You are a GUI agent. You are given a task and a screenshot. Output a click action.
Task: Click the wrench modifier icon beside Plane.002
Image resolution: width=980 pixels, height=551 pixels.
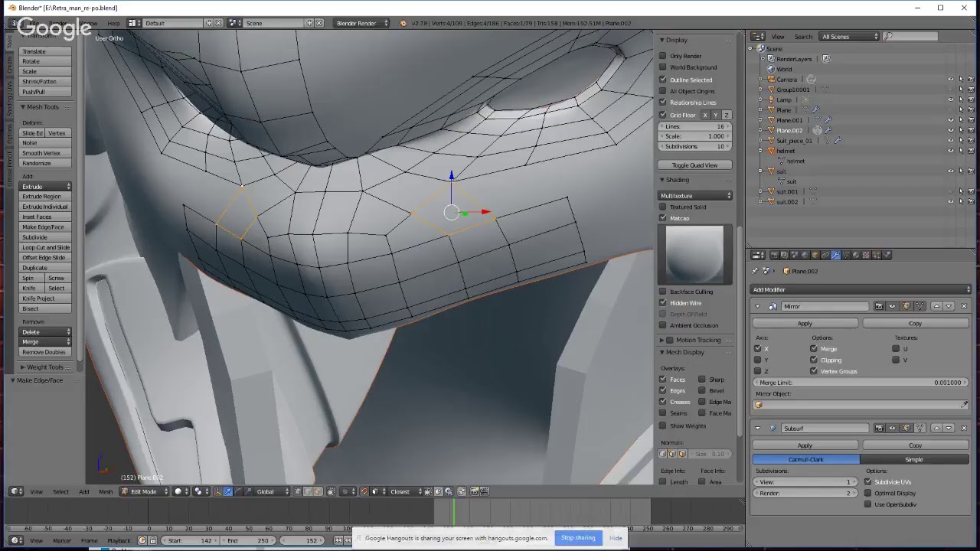tap(828, 130)
